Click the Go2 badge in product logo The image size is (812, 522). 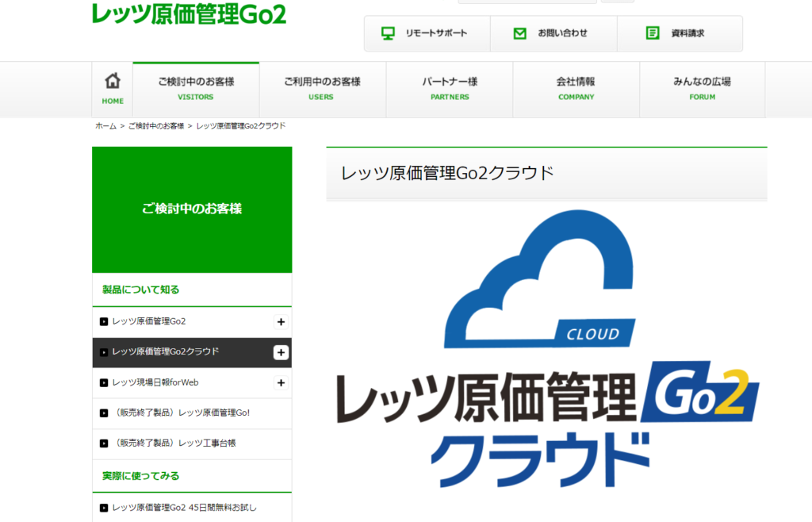coord(700,392)
